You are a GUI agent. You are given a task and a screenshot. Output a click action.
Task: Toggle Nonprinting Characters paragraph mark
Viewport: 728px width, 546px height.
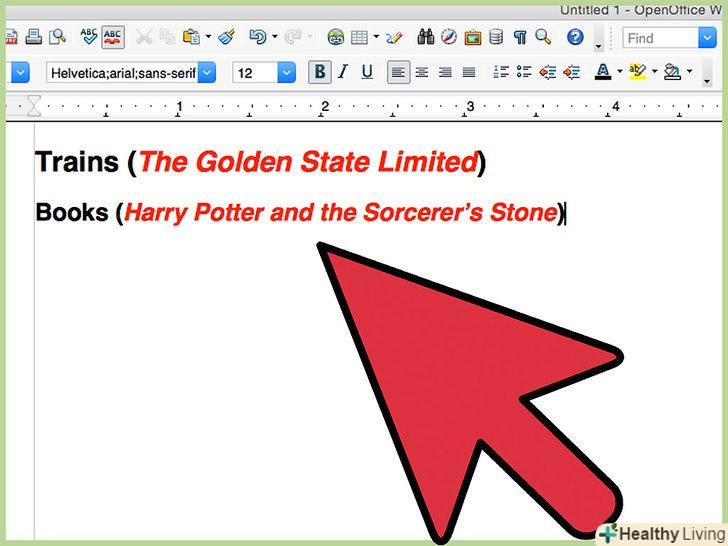pos(520,37)
